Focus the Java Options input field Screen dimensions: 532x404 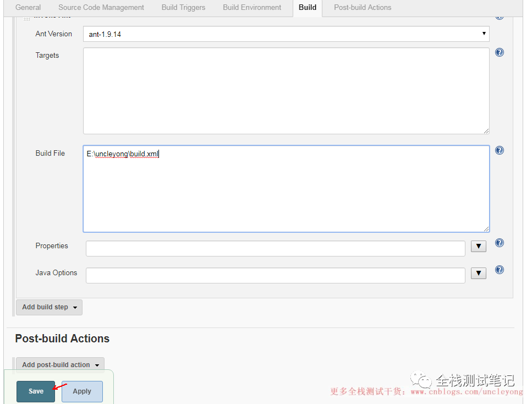click(x=276, y=275)
